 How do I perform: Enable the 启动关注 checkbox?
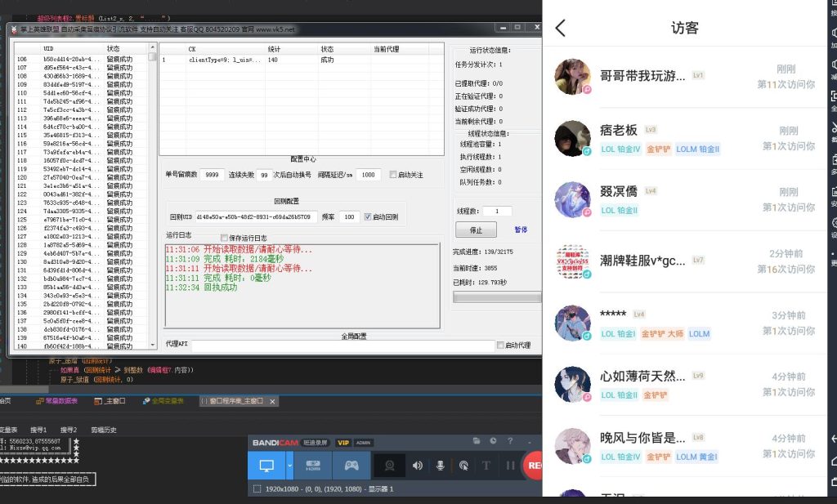pos(392,174)
